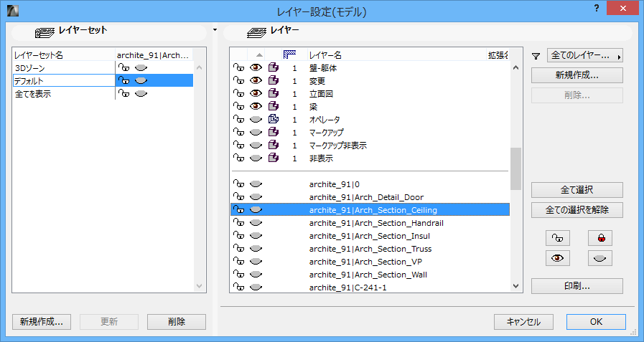Hide the 立面図 layer via eye icon
Screen dimensions: 644x342
[x=256, y=93]
